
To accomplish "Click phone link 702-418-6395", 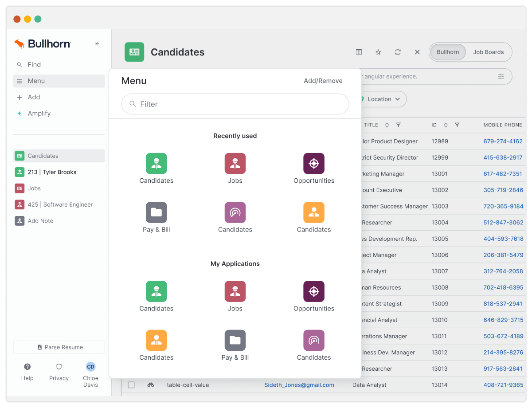I will (503, 287).
